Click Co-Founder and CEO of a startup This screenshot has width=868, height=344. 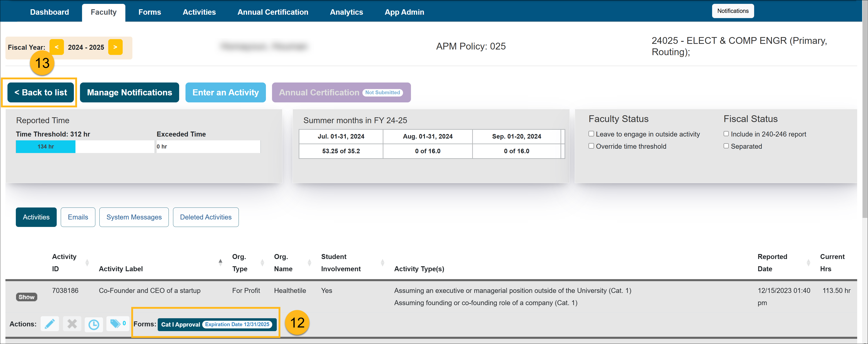150,290
